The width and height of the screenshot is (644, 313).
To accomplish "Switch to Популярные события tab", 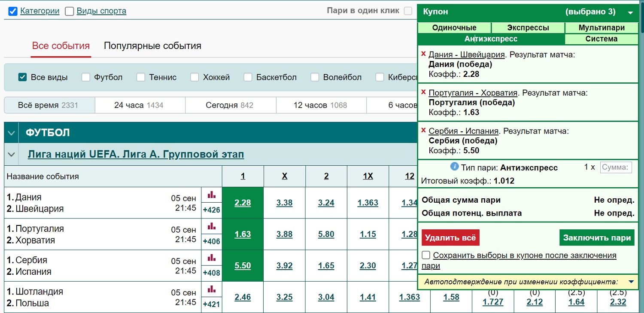I will click(152, 46).
